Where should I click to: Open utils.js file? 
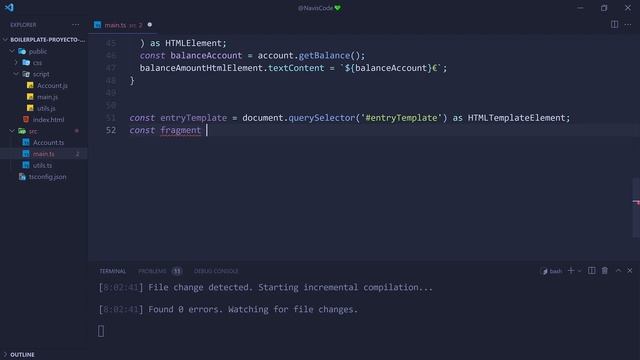(x=46, y=108)
